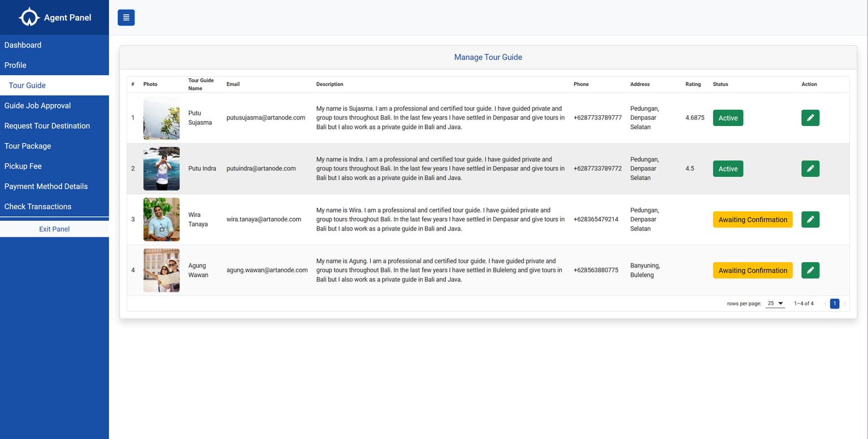Image resolution: width=868 pixels, height=439 pixels.
Task: Click the edit pencil icon for Putu Sujasma
Action: (x=810, y=118)
